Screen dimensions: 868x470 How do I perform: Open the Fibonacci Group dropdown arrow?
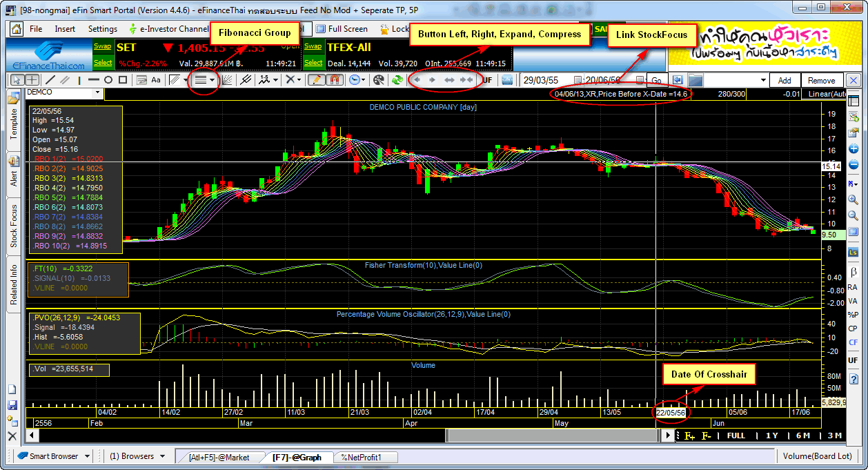click(212, 80)
